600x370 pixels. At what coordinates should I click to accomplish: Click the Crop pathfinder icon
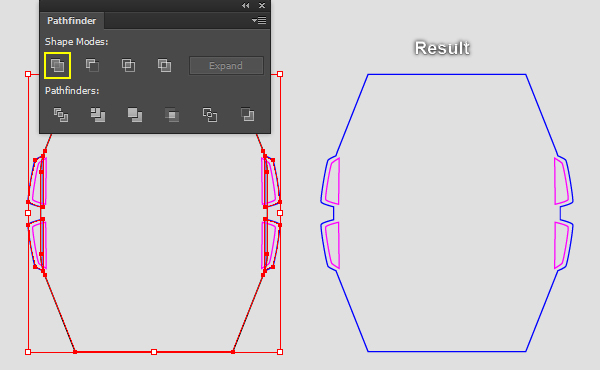(x=172, y=115)
